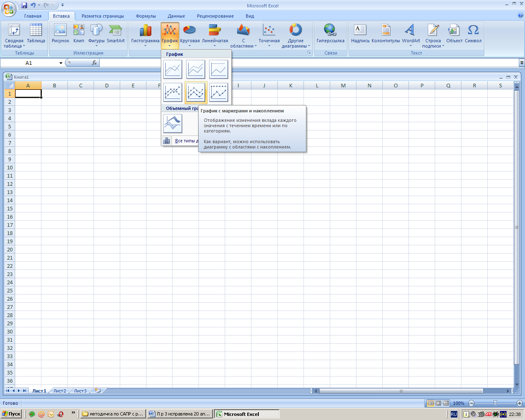
Task: Choose the stacked line chart type
Action: coord(196,69)
